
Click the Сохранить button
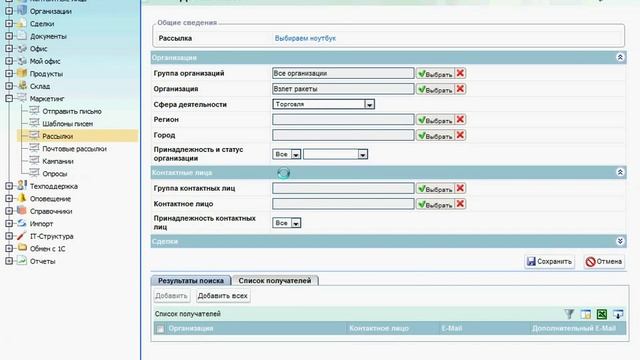(549, 262)
